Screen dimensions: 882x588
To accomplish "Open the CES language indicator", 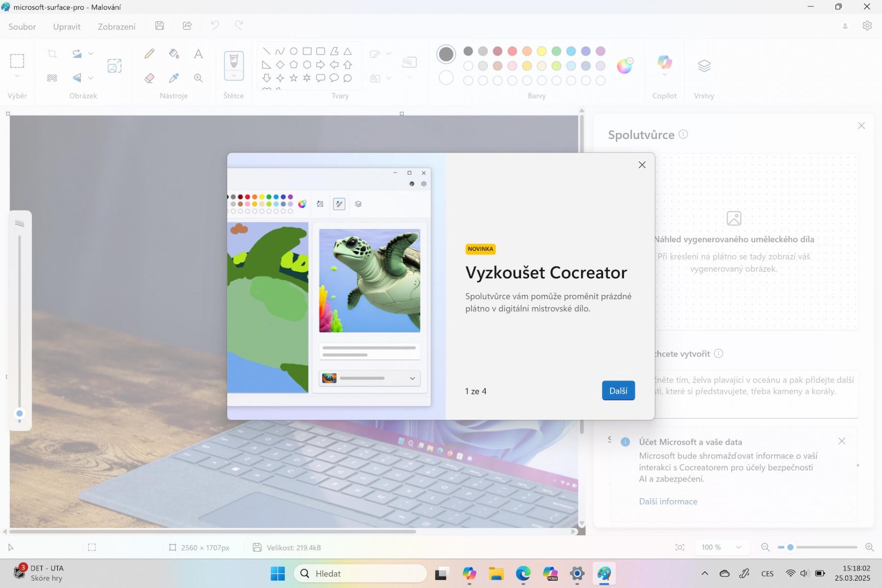I will coord(767,573).
